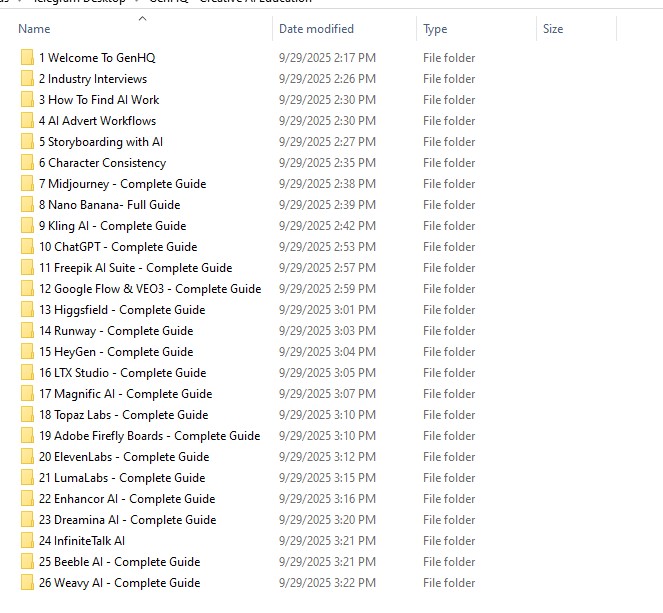Image resolution: width=663 pixels, height=613 pixels.
Task: Select "12 Google Flow & VEO3 - Complete Guide"
Action: (150, 289)
